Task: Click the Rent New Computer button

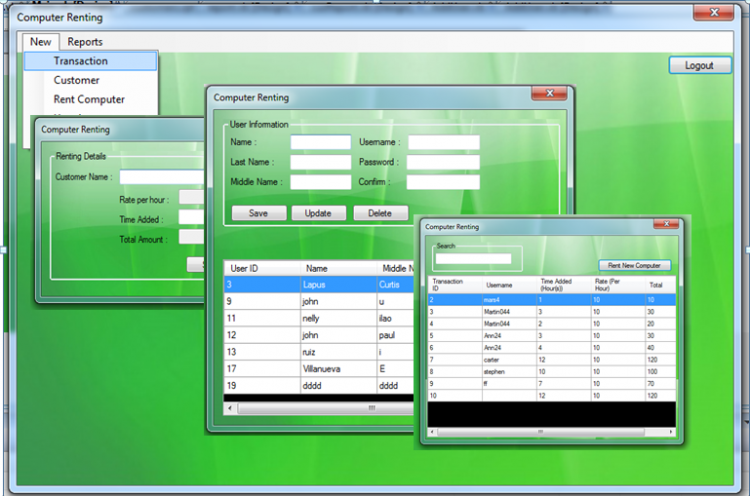Action: 635,265
